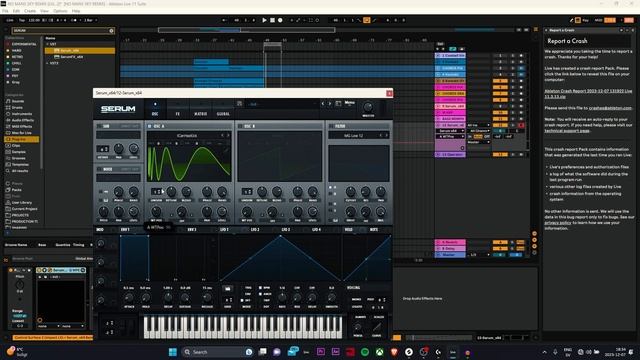Open the Audio Effects browser category
This screenshot has width=640, height=360.
(23, 120)
